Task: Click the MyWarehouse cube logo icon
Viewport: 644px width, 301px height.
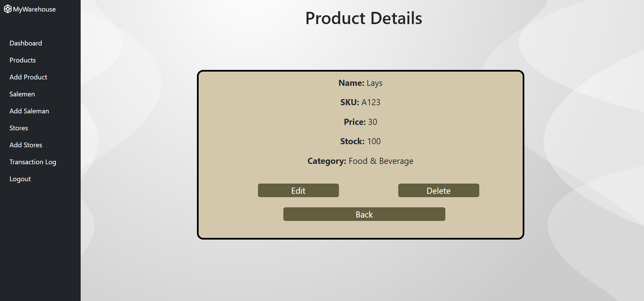Action: pyautogui.click(x=7, y=9)
